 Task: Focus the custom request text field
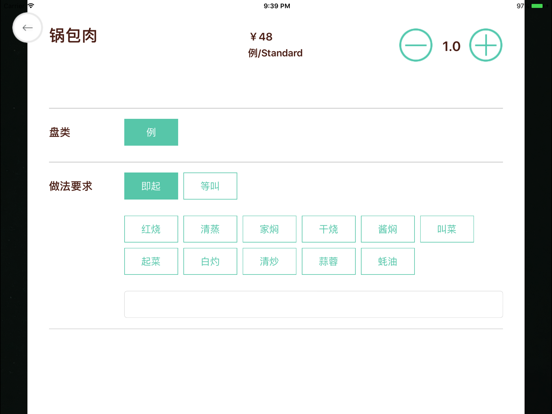[313, 305]
